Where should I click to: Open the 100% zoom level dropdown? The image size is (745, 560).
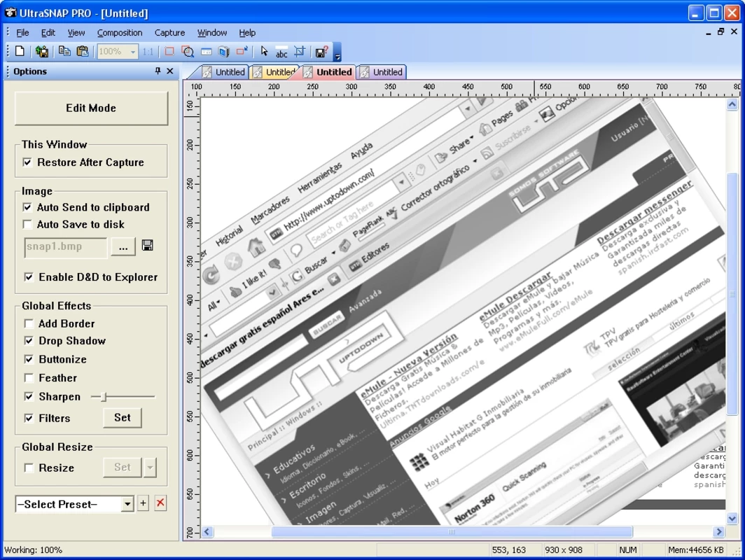tap(132, 52)
